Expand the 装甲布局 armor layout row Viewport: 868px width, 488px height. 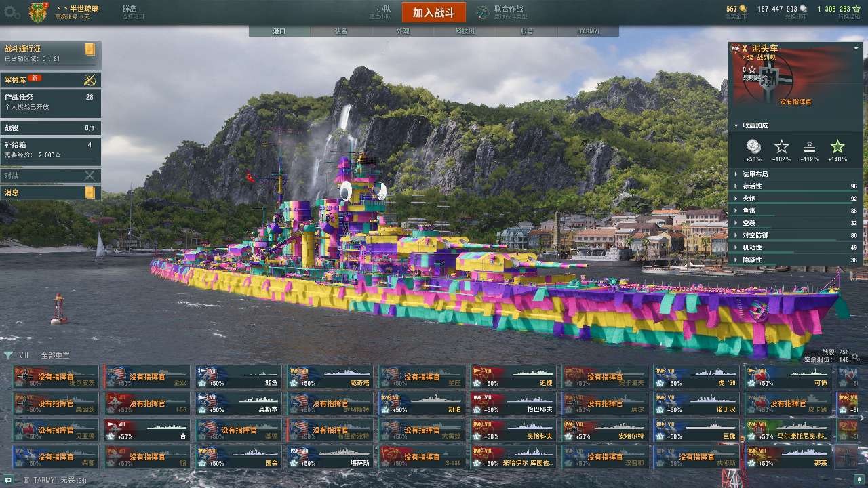click(x=795, y=174)
